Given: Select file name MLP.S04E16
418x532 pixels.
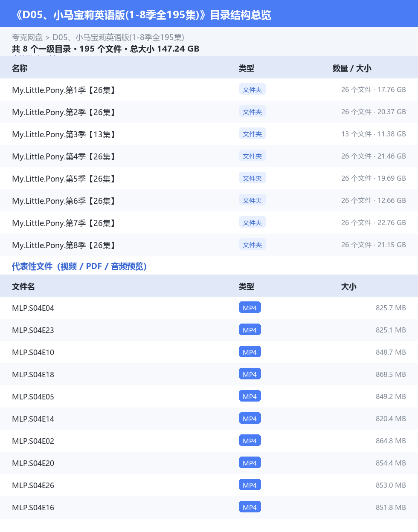Looking at the screenshot, I should point(33,508).
